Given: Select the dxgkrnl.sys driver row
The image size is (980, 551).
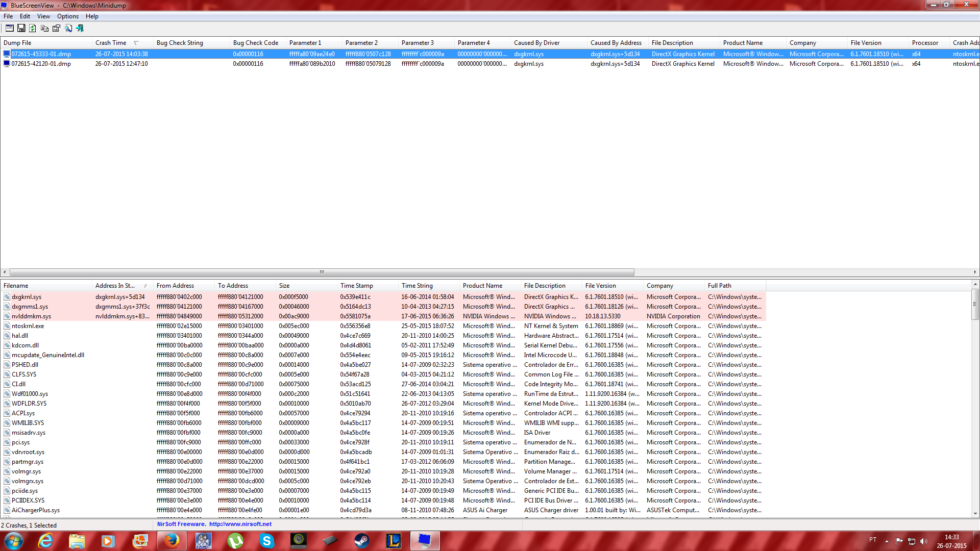Looking at the screenshot, I should pos(383,297).
